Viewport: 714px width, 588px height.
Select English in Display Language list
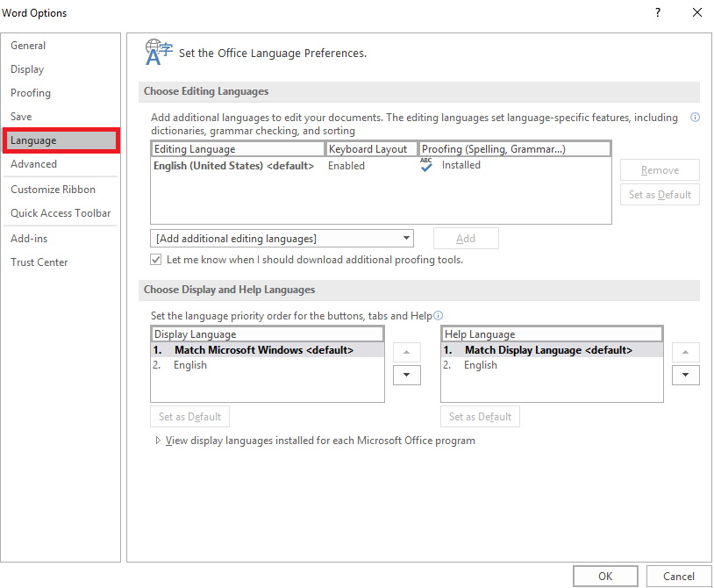268,365
